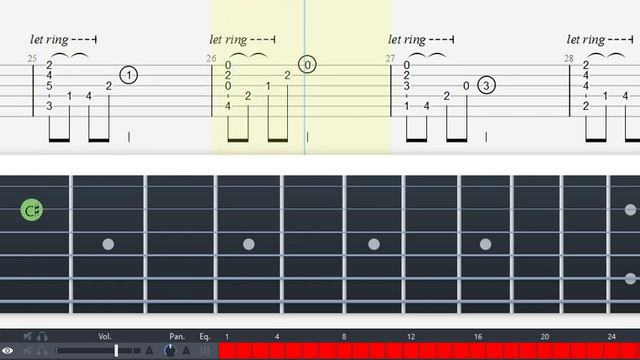Jump to bar 1 in the timeline
Screen dimensions: 640x360
(x=227, y=337)
